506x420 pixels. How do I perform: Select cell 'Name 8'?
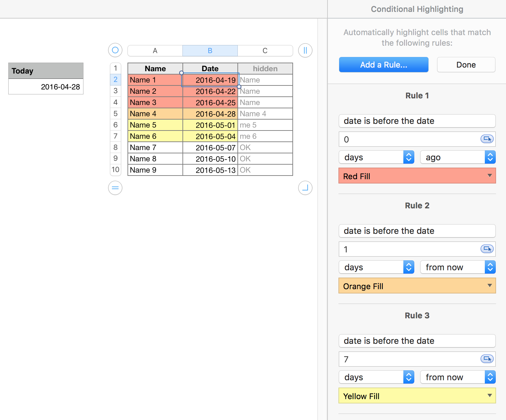click(155, 159)
